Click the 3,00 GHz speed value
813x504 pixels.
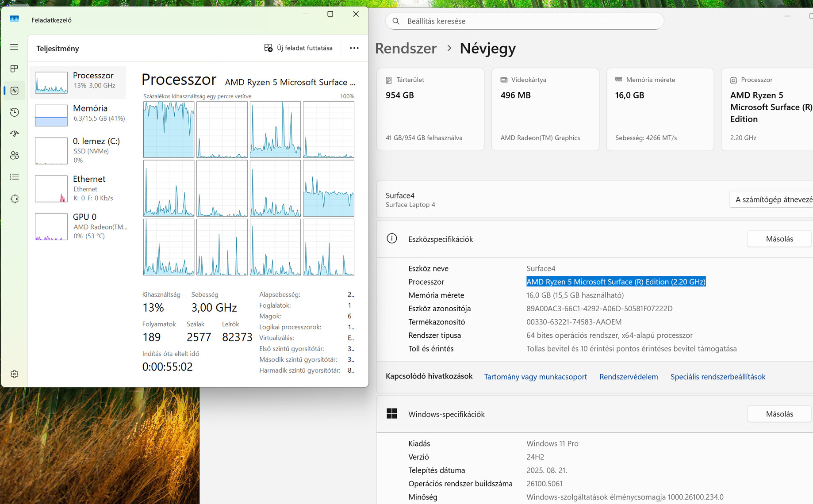214,307
